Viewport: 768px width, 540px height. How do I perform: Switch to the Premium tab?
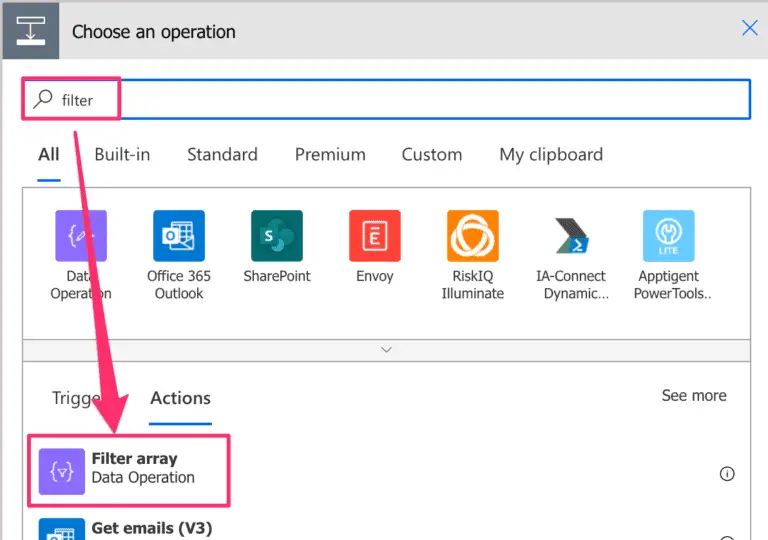pyautogui.click(x=330, y=155)
